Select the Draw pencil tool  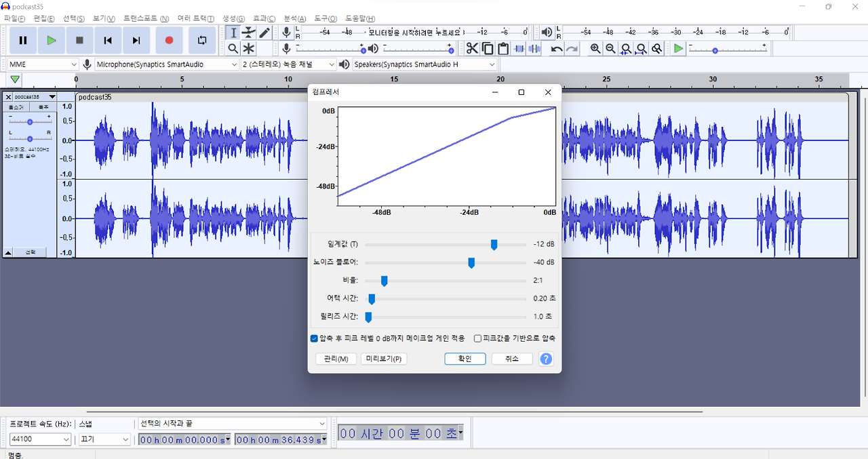point(264,33)
